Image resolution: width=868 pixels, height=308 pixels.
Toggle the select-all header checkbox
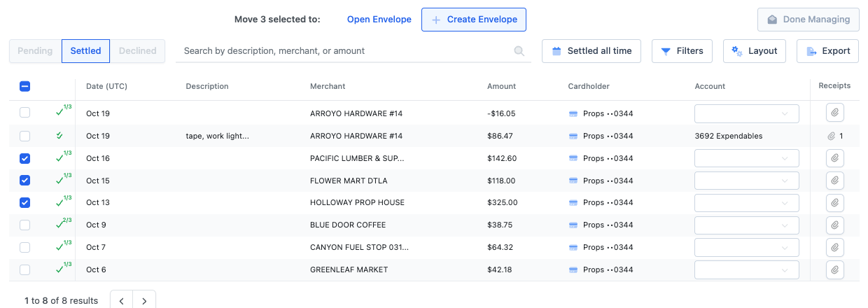(x=24, y=86)
